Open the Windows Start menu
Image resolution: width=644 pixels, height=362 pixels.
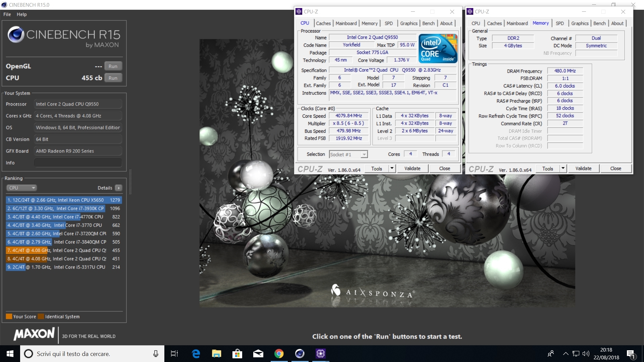coord(10,354)
